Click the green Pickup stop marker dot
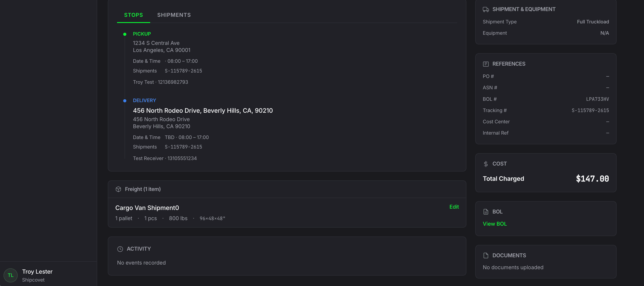Screen dimensions: 644x286 coord(125,34)
